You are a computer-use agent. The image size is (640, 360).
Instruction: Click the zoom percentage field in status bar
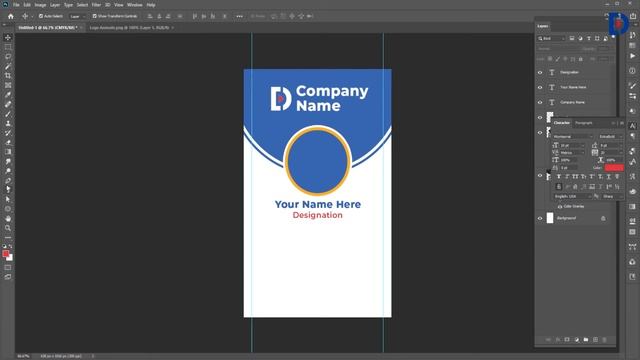(24, 356)
